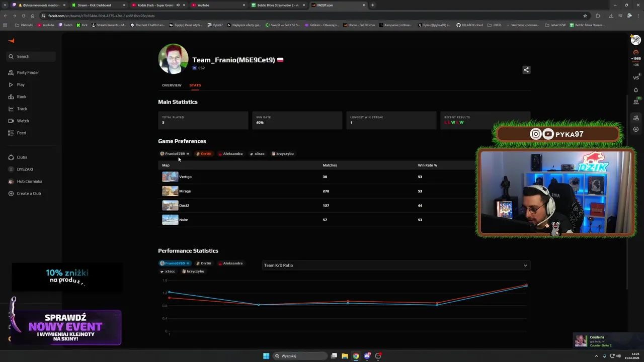Open the Kick bookmark
Viewport: 644px width, 362px height.
(x=82, y=25)
